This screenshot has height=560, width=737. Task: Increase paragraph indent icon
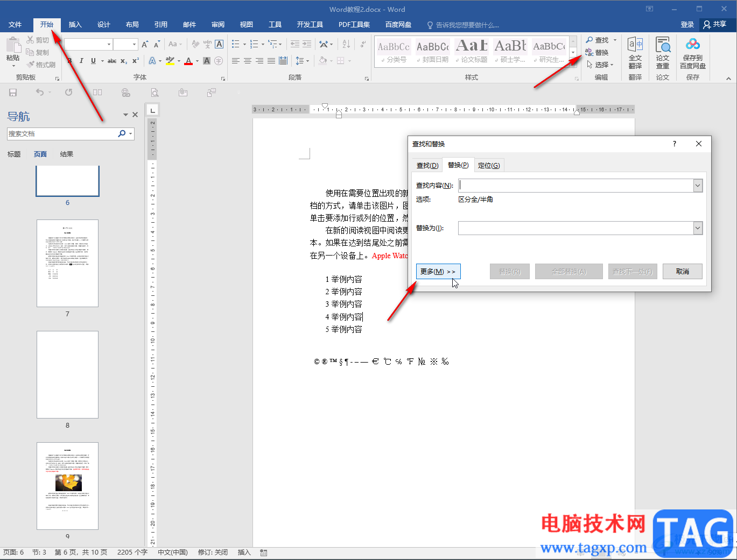pyautogui.click(x=307, y=44)
